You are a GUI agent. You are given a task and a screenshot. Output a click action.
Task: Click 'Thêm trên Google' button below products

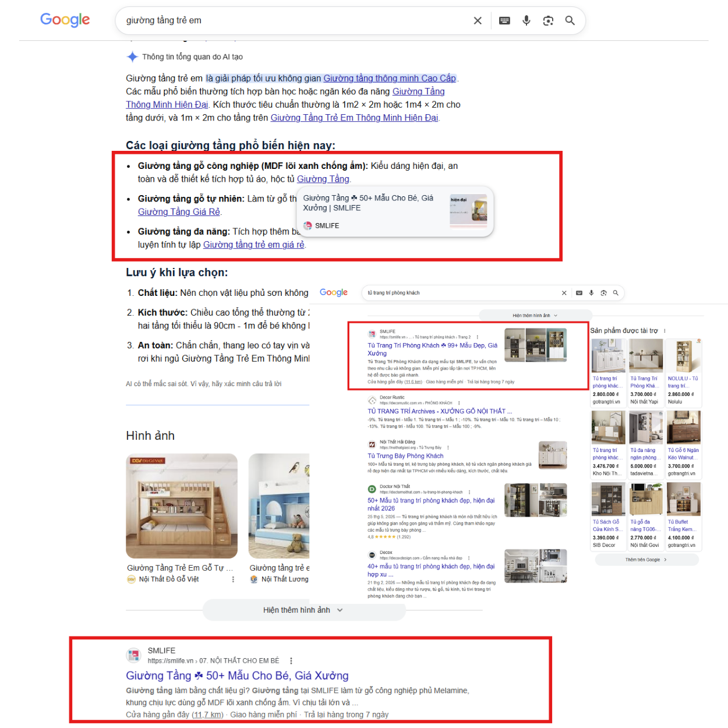click(646, 560)
